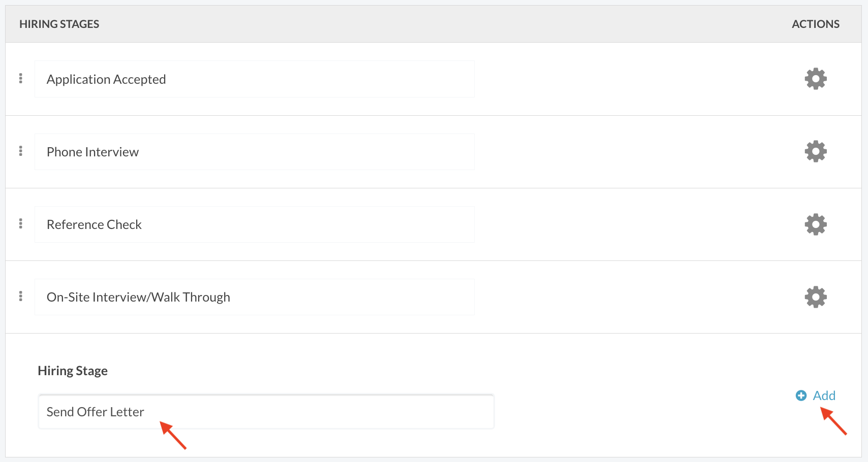Click drag handle dots beside Reference Check
The width and height of the screenshot is (868, 462).
21,223
